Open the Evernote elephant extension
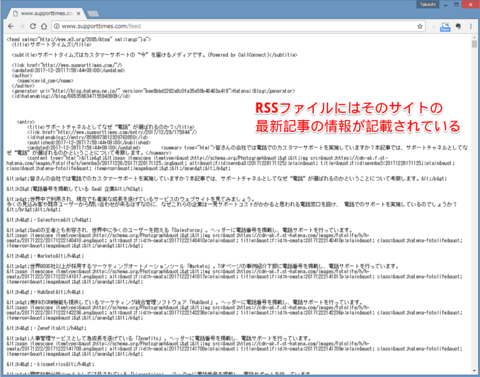This screenshot has width=480, height=377. tap(459, 26)
